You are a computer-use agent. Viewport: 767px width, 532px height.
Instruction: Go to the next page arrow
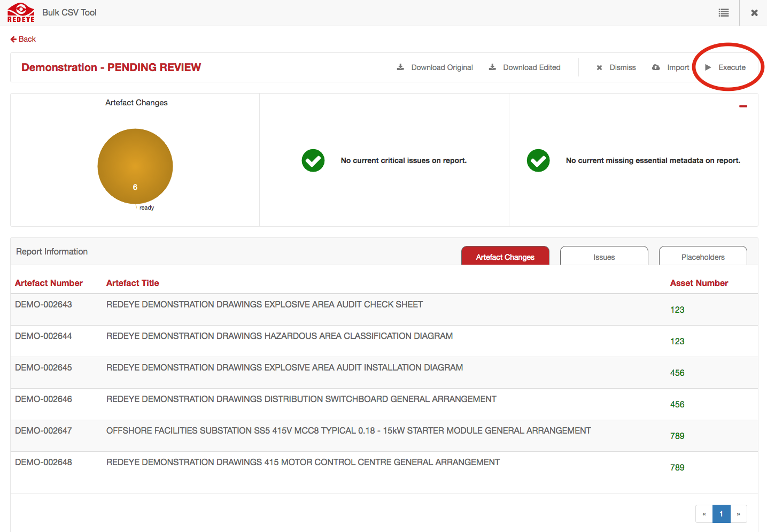[738, 514]
